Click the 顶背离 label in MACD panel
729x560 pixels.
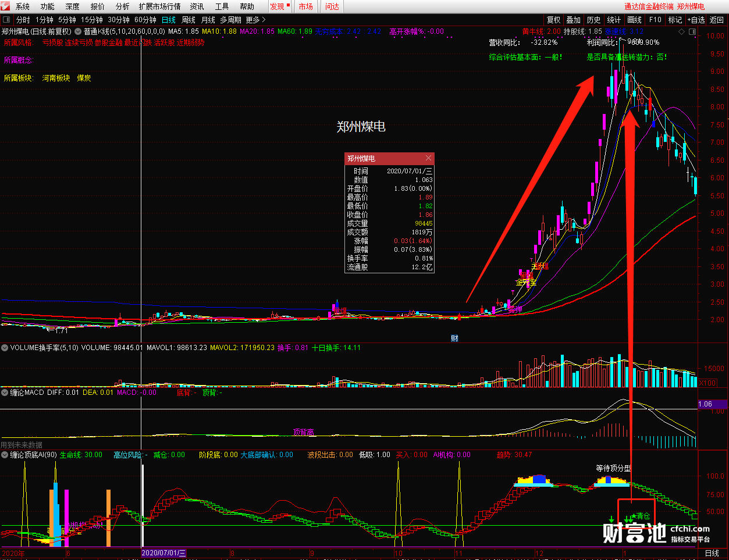pyautogui.click(x=304, y=432)
